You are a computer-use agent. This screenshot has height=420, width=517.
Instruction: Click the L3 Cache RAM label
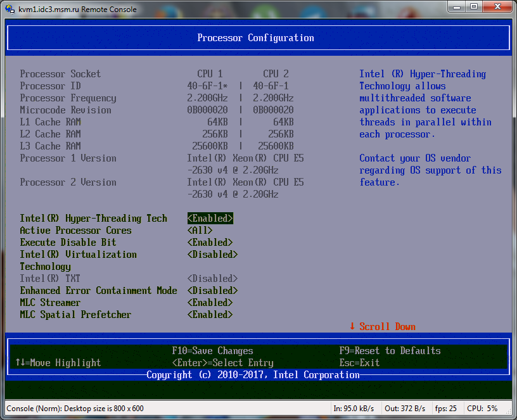[x=50, y=146]
